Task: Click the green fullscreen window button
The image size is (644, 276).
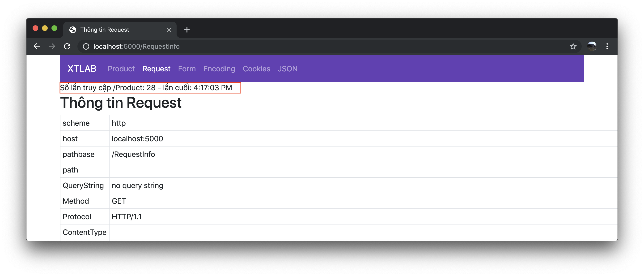Action: click(54, 28)
